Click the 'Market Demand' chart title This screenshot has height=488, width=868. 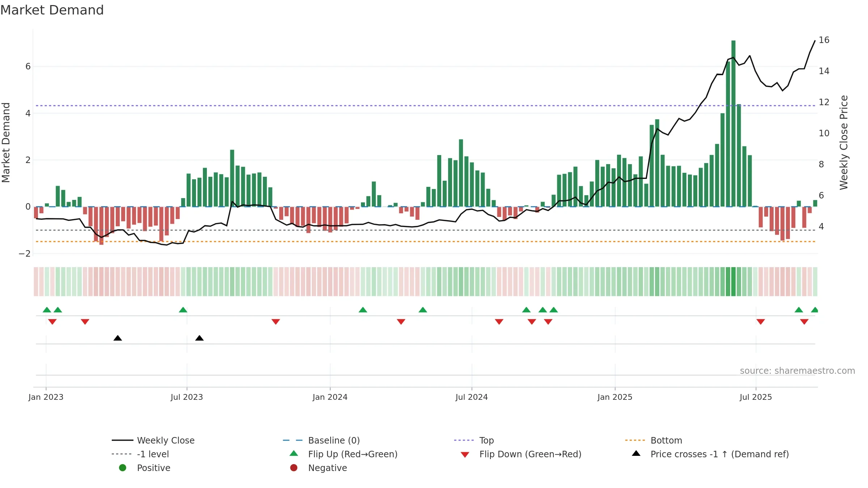(52, 10)
